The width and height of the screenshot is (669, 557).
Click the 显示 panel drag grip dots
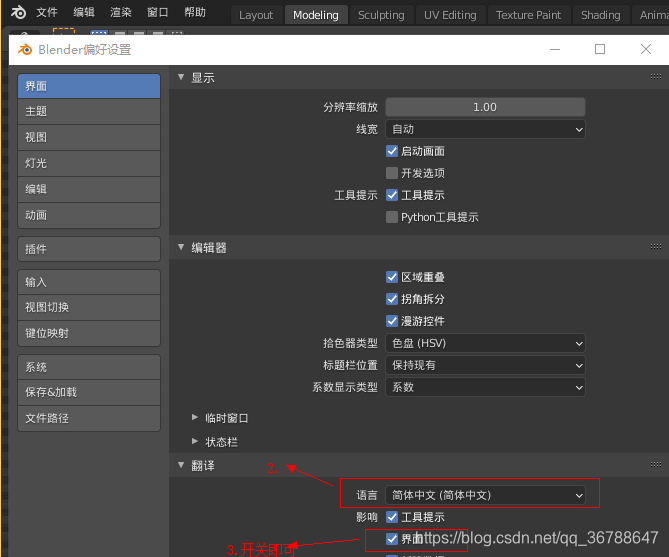click(655, 77)
